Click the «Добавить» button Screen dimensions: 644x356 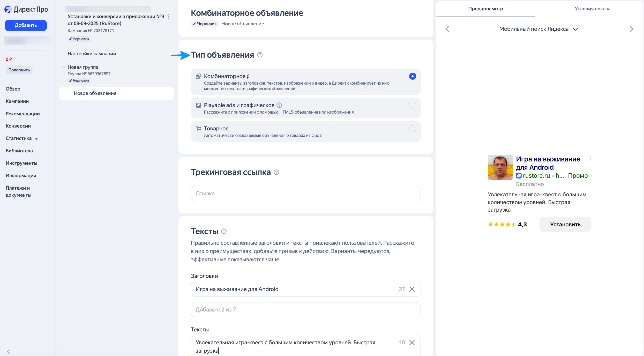point(26,25)
